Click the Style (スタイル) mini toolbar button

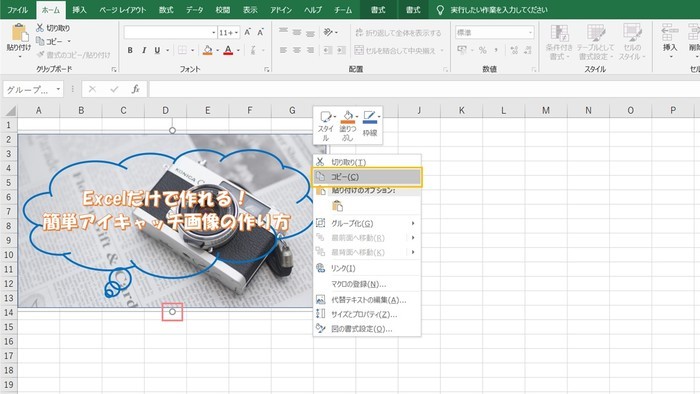(x=326, y=125)
